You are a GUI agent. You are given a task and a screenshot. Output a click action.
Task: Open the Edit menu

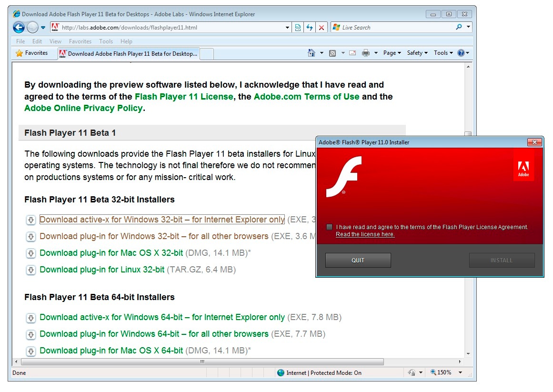37,41
